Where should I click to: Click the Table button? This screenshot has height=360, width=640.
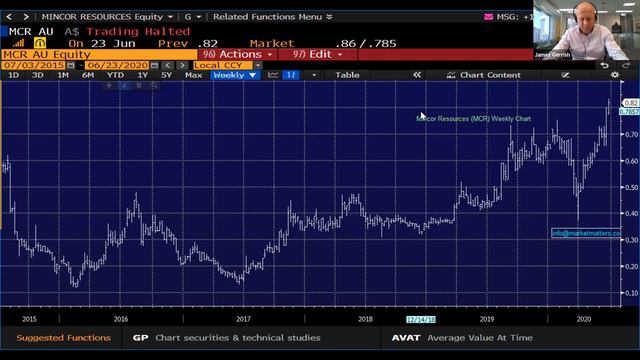347,75
